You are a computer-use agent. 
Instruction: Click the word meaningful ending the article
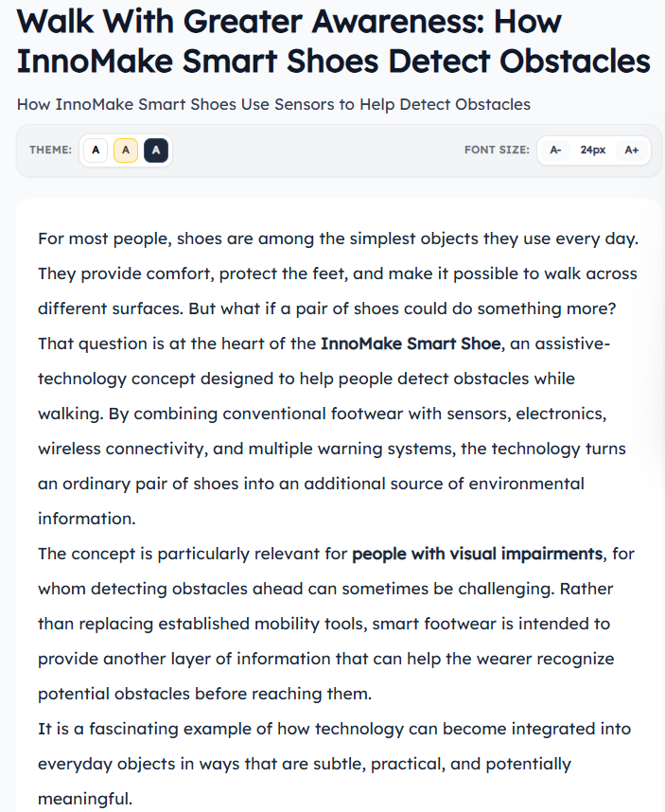[85, 799]
